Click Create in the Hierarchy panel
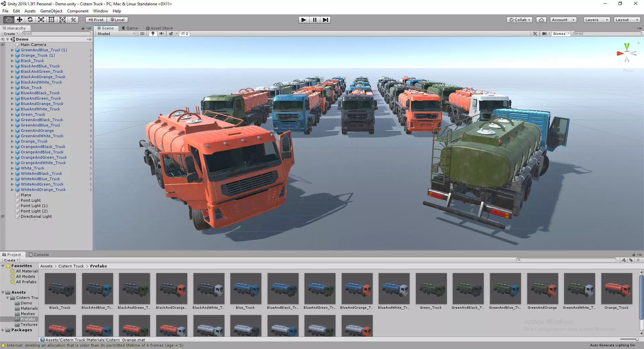The height and width of the screenshot is (349, 644). (x=11, y=34)
